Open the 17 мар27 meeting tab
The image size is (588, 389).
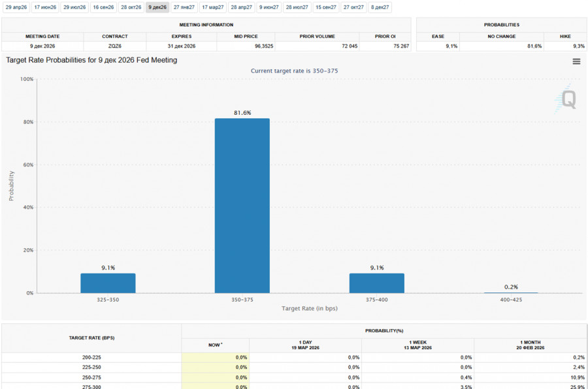tap(213, 7)
